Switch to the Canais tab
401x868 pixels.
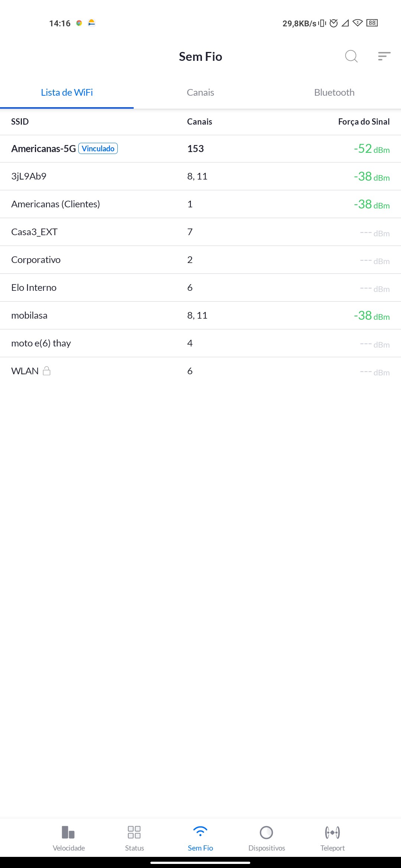tap(200, 92)
